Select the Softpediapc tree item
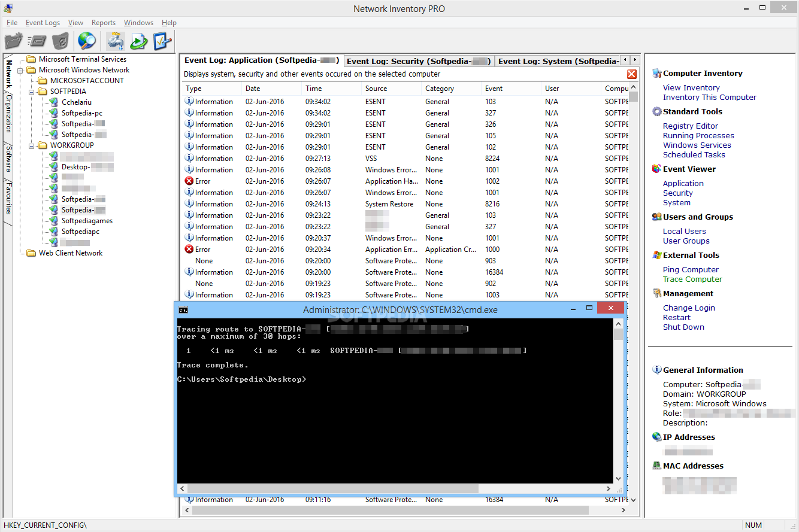799x532 pixels. click(80, 232)
